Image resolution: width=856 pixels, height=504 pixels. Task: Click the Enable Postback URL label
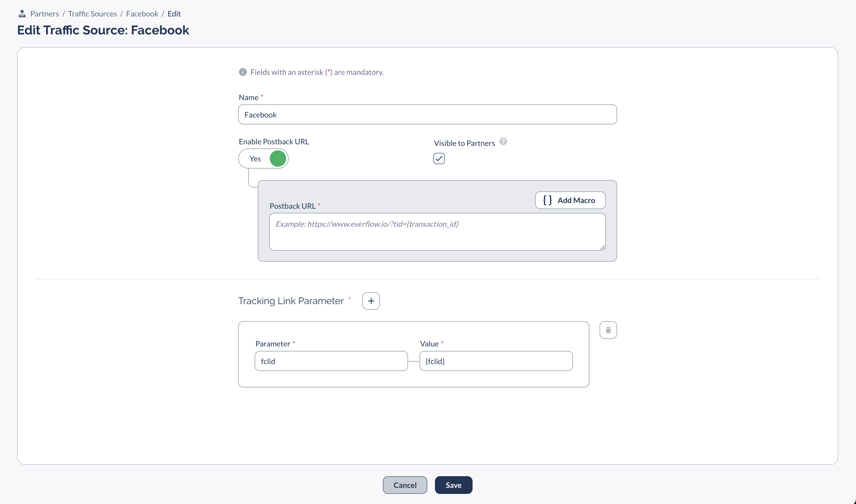point(274,141)
